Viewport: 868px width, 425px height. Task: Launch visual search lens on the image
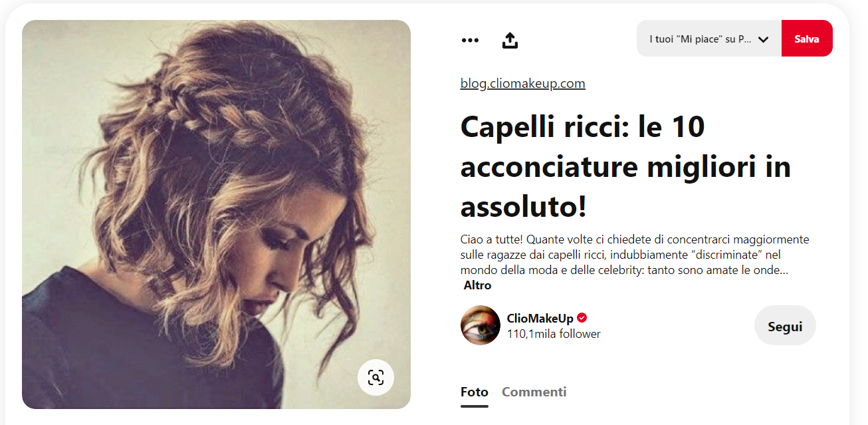point(376,378)
